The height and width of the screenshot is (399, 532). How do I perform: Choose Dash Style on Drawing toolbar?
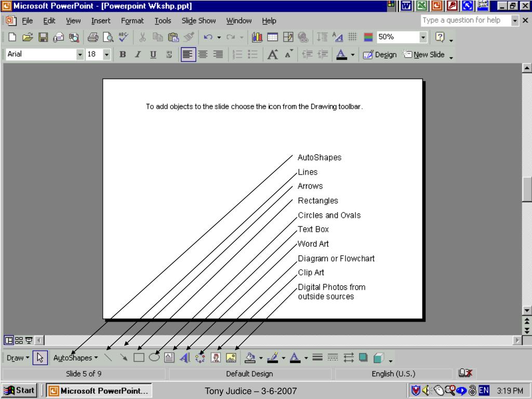pos(333,357)
